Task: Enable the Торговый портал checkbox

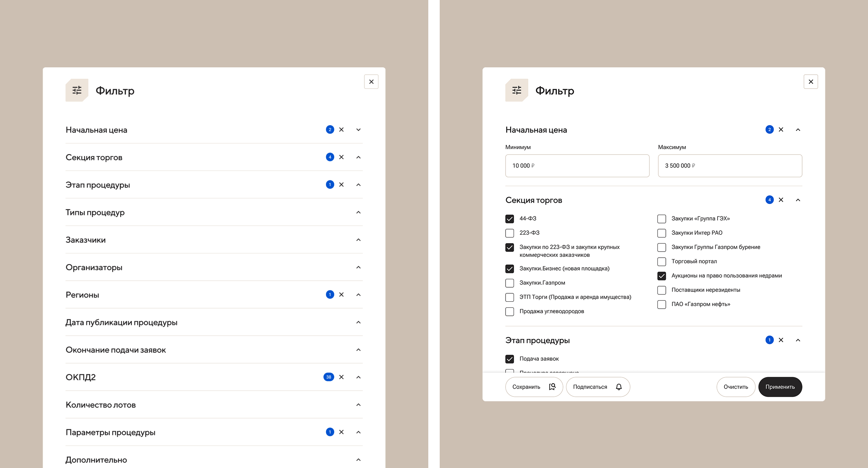Action: (x=662, y=261)
